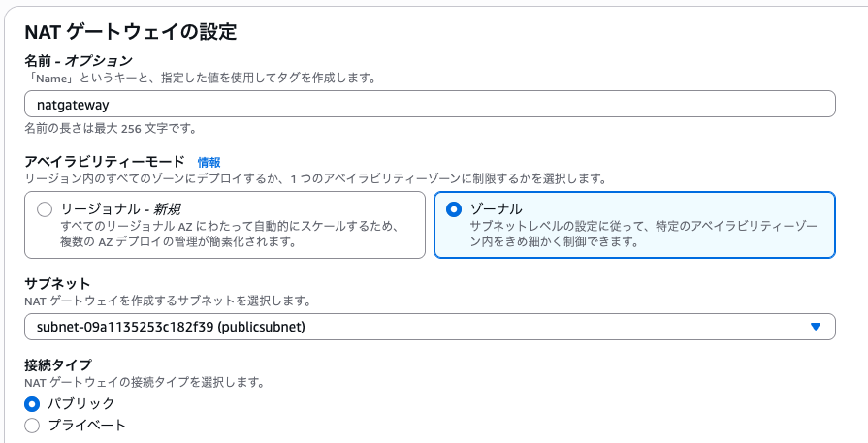Click the パブリック label text
The height and width of the screenshot is (443, 868).
pyautogui.click(x=81, y=403)
